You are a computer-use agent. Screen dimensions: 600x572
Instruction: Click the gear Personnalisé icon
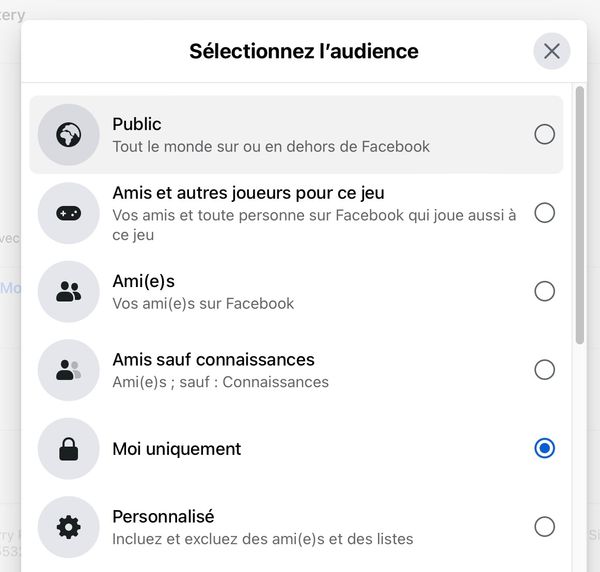(x=68, y=527)
